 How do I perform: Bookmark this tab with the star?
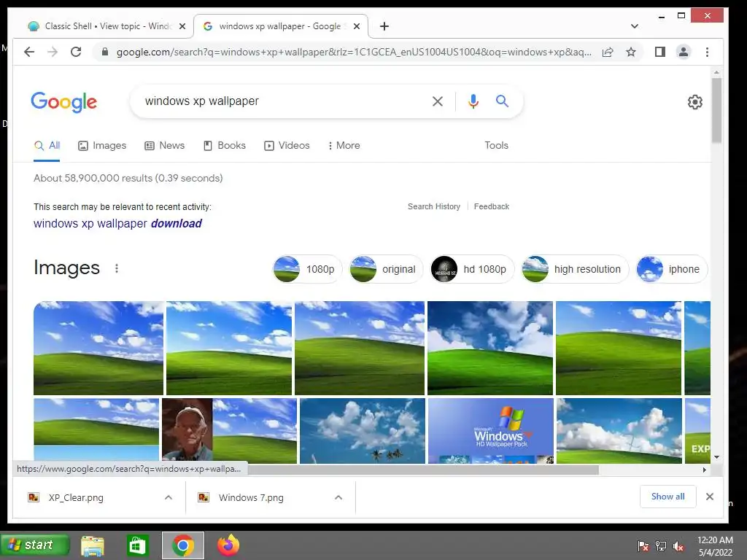click(631, 52)
